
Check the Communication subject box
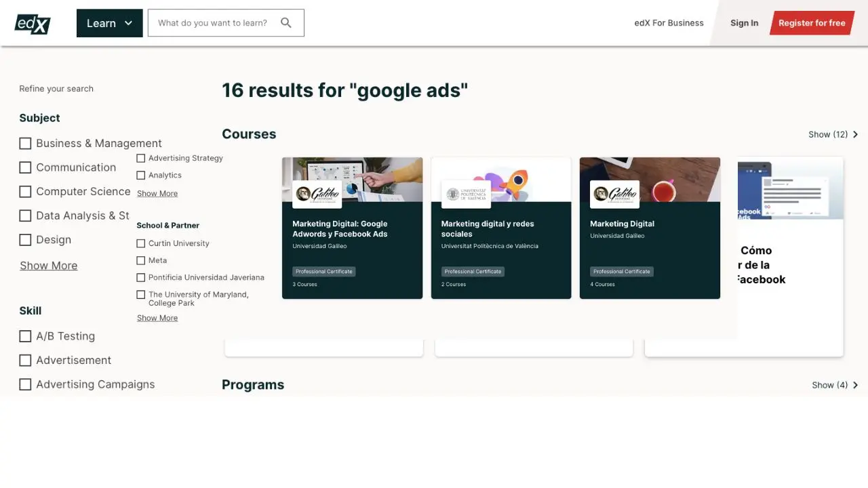point(25,167)
